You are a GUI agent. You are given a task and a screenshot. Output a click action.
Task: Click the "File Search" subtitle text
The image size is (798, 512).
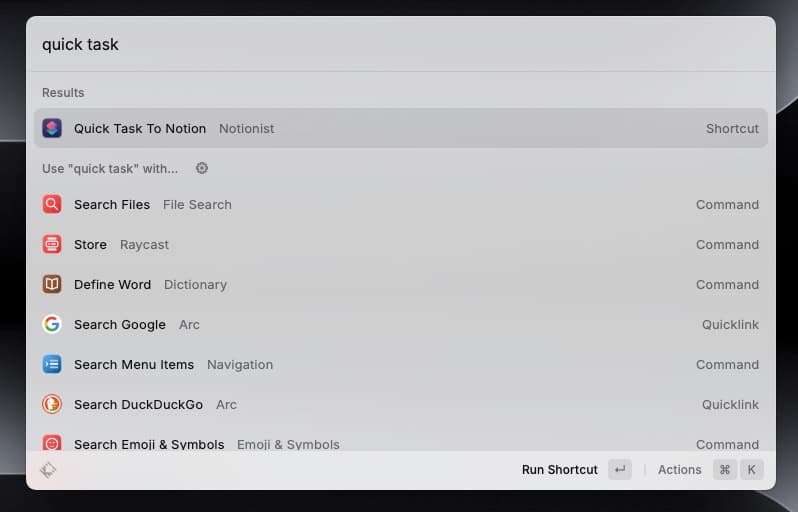coord(197,205)
